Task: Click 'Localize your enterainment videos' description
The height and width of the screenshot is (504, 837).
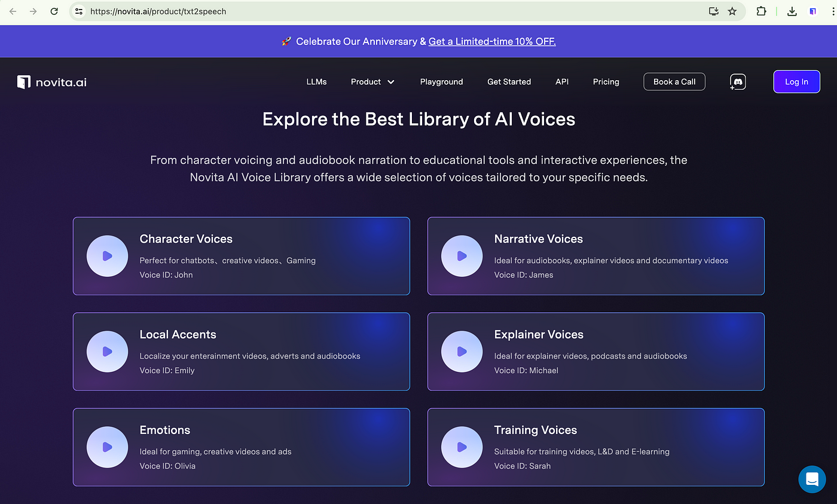Action: [250, 356]
